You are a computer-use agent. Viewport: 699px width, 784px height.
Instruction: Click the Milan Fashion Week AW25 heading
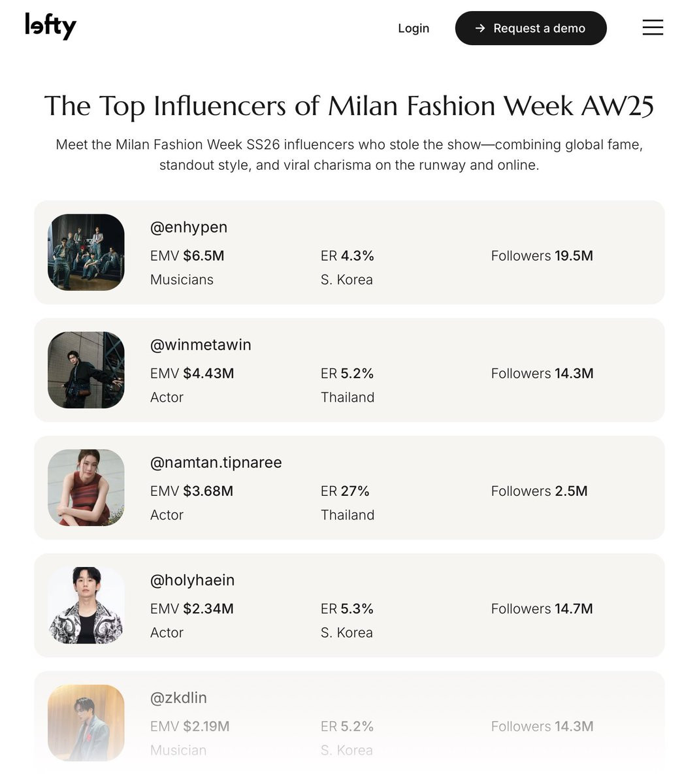[x=349, y=106]
